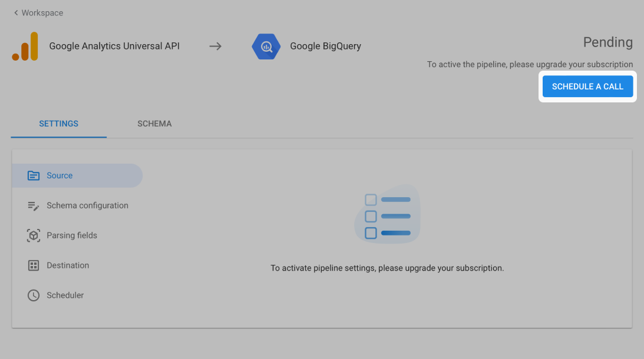Click the Pending pipeline status label
644x359 pixels.
point(608,42)
